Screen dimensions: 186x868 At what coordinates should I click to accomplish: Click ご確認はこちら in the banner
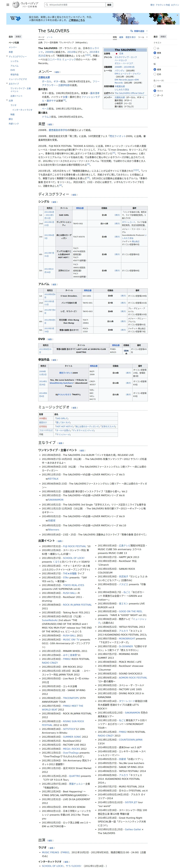click(77, 20)
